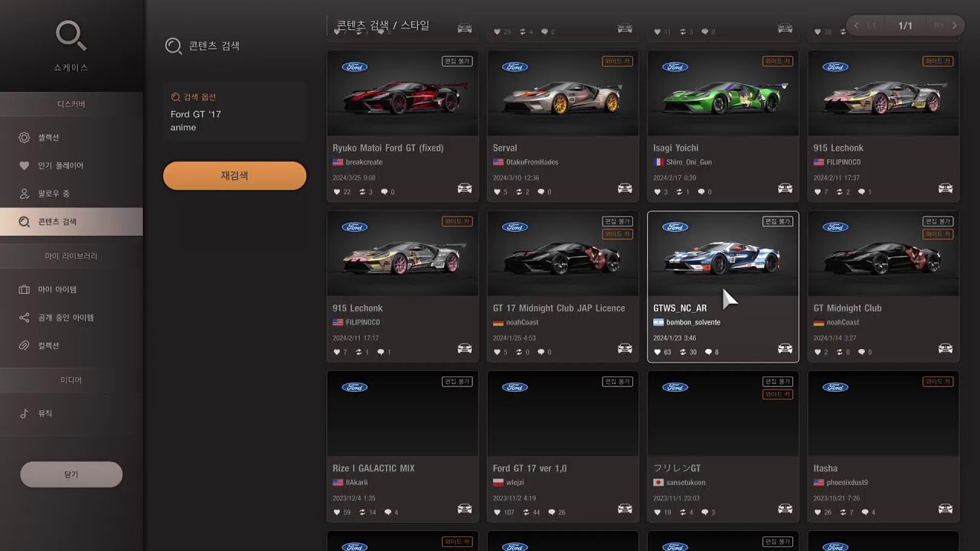Click the "GT Midnight Club" title
Screen dimensions: 980x551
pyautogui.click(x=848, y=308)
